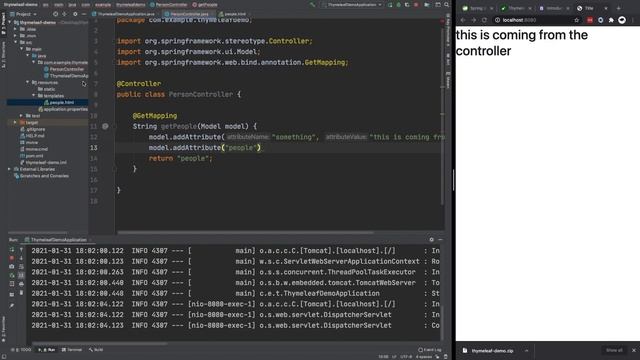Go back in Chrome browser

(x=463, y=20)
